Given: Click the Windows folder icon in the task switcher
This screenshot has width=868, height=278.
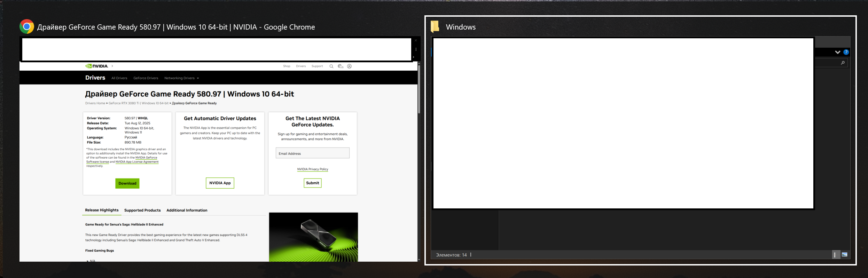Looking at the screenshot, I should tap(435, 27).
